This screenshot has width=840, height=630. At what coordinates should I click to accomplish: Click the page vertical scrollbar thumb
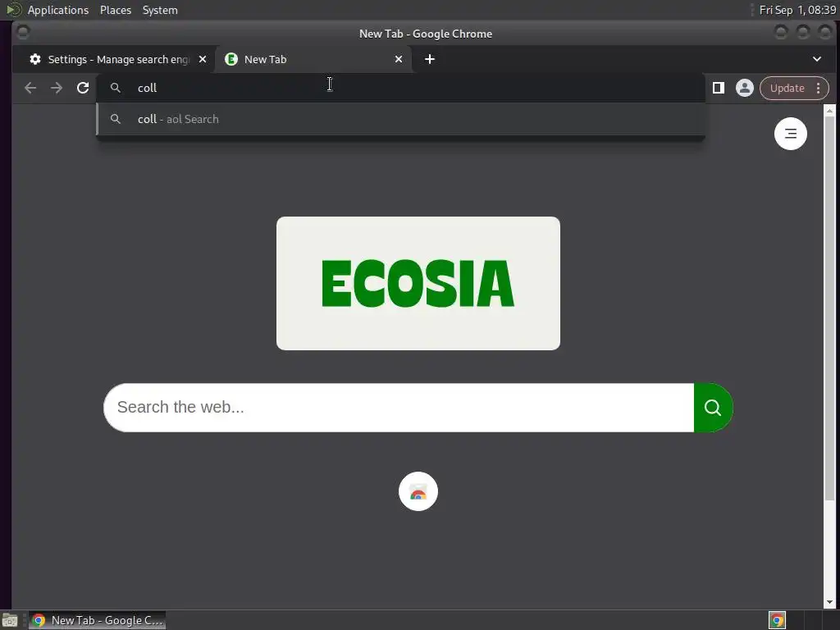click(x=829, y=308)
